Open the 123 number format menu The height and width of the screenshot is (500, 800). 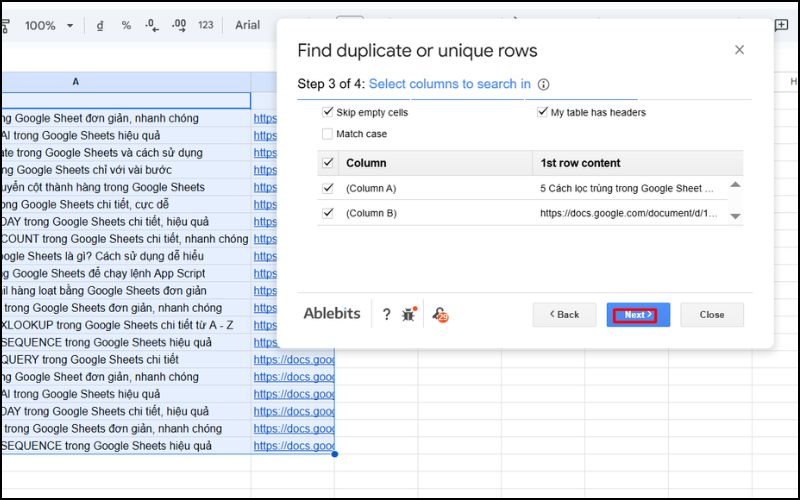point(206,26)
